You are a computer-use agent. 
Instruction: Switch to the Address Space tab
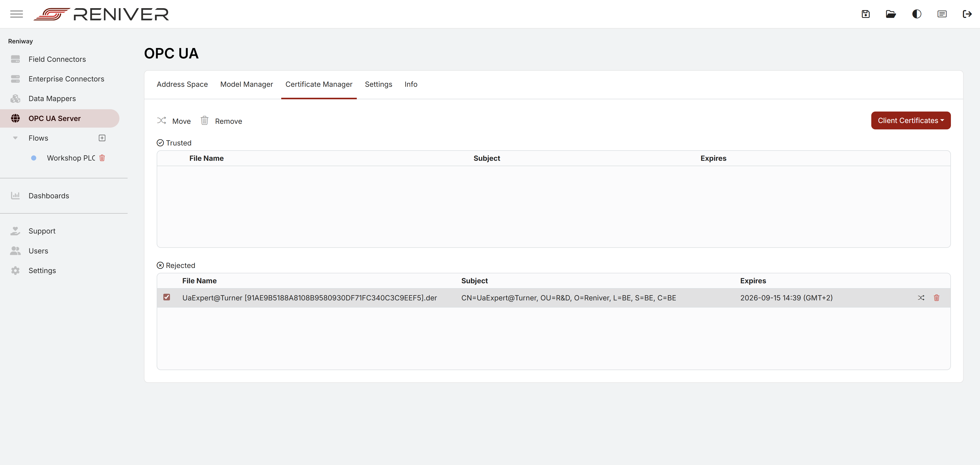(182, 84)
